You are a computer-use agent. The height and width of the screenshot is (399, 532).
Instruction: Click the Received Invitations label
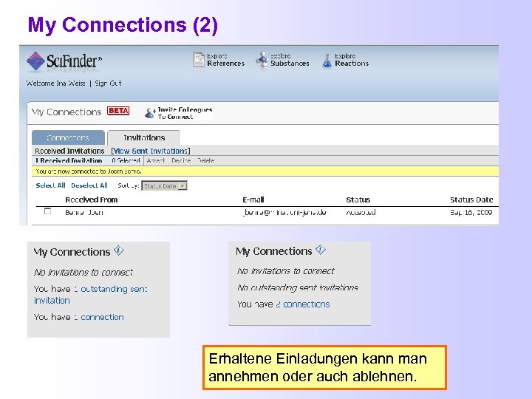pyautogui.click(x=69, y=151)
